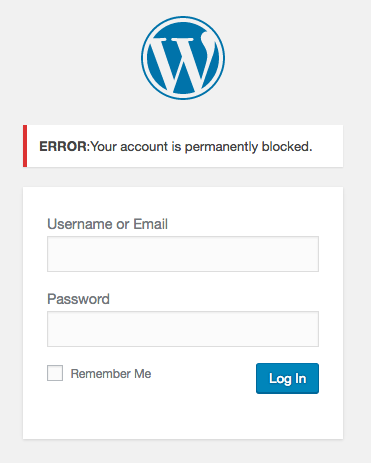The width and height of the screenshot is (371, 463).
Task: Focus the Password input field
Action: (x=183, y=329)
